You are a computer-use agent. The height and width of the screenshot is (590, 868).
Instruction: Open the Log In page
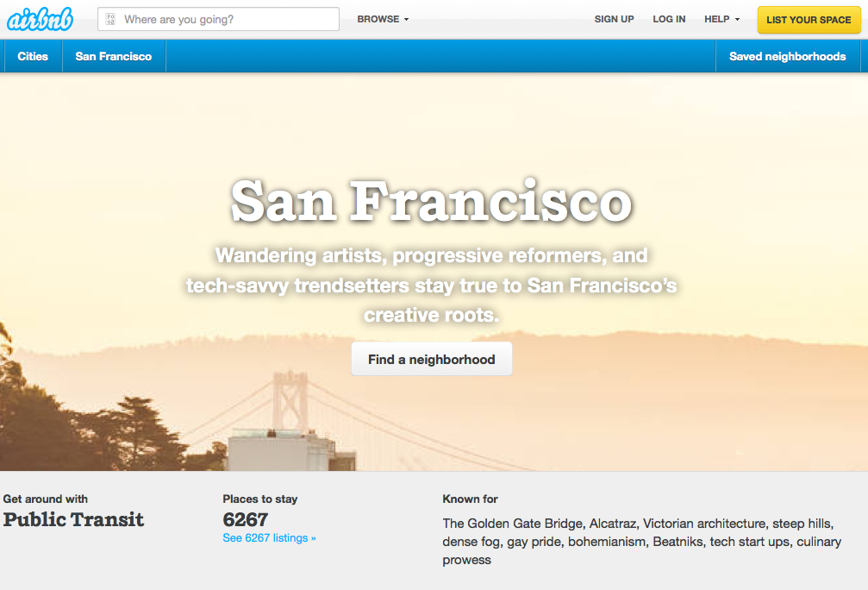(669, 19)
